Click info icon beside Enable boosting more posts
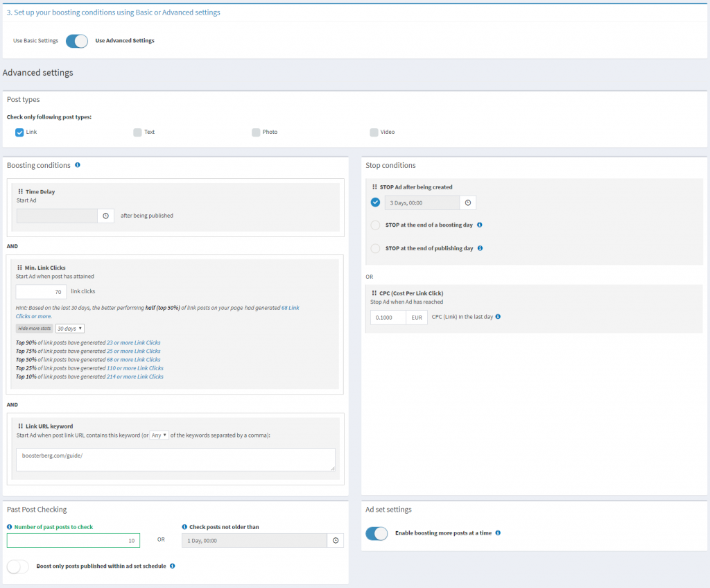 pyautogui.click(x=499, y=533)
